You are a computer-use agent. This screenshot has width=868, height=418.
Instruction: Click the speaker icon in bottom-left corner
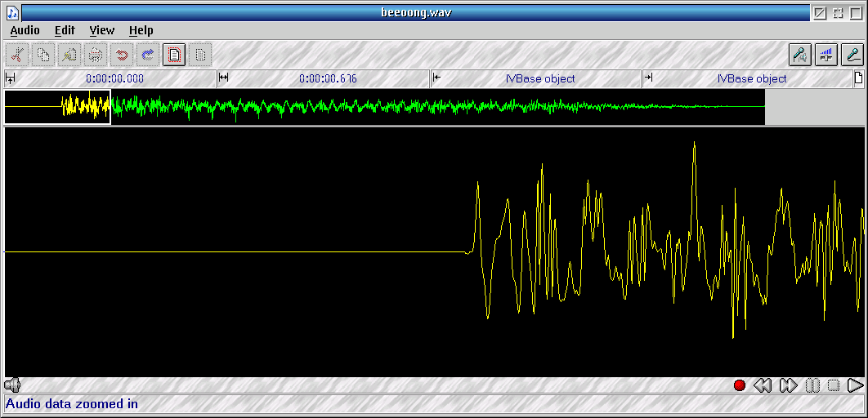click(x=11, y=385)
